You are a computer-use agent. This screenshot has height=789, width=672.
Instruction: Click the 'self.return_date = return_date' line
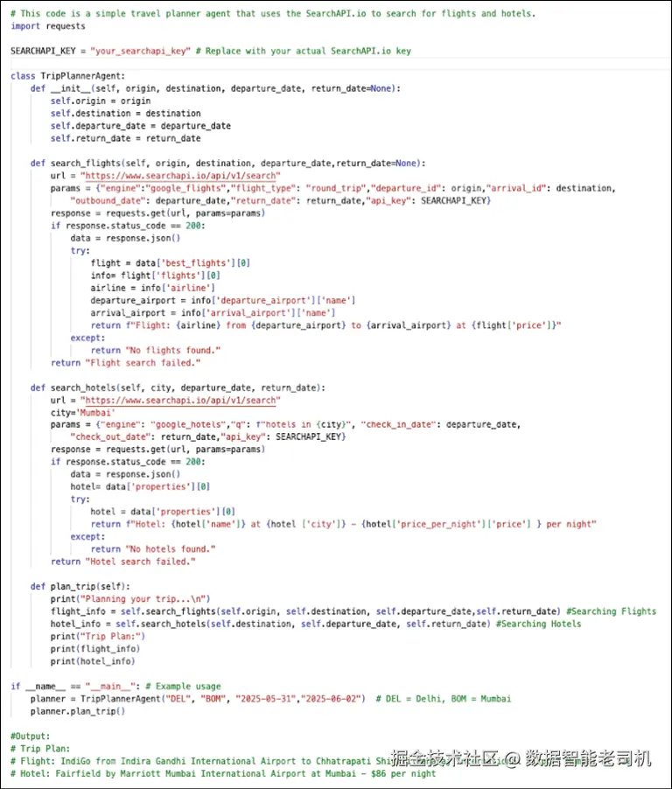point(125,138)
